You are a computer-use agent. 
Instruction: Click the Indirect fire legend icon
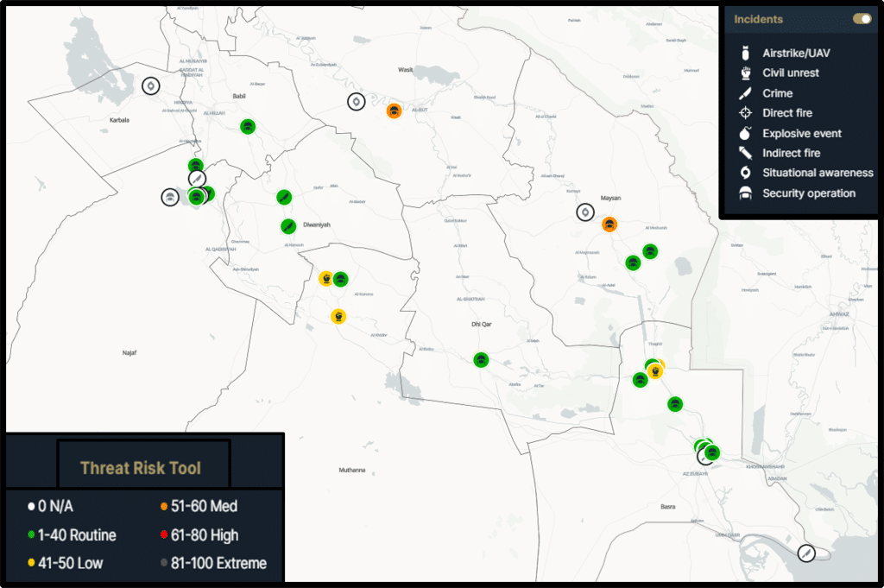pos(745,154)
